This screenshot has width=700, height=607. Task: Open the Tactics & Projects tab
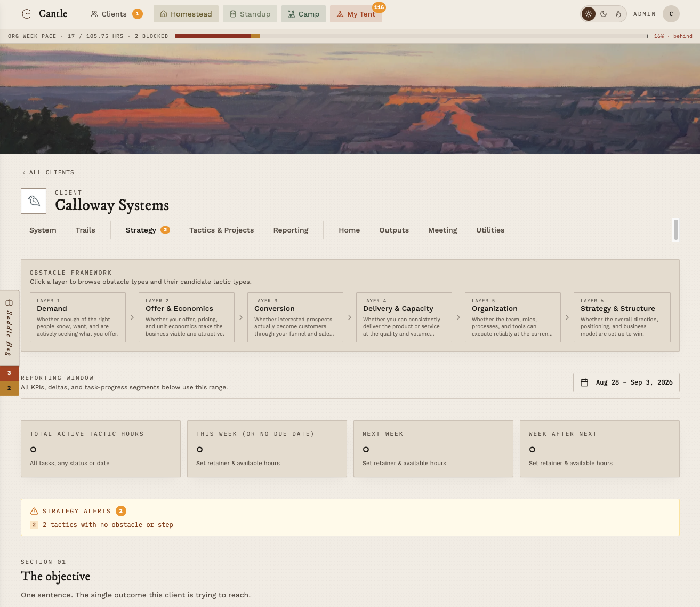coord(221,230)
